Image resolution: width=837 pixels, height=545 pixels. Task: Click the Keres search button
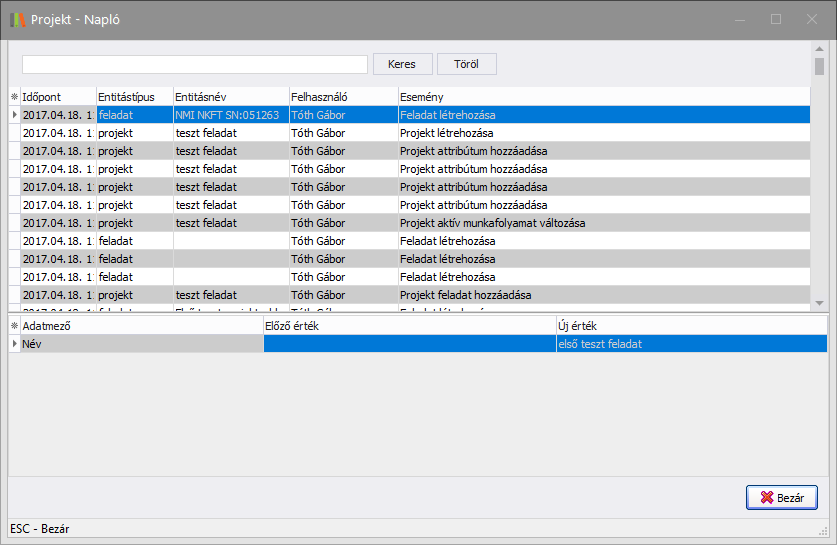pyautogui.click(x=402, y=64)
